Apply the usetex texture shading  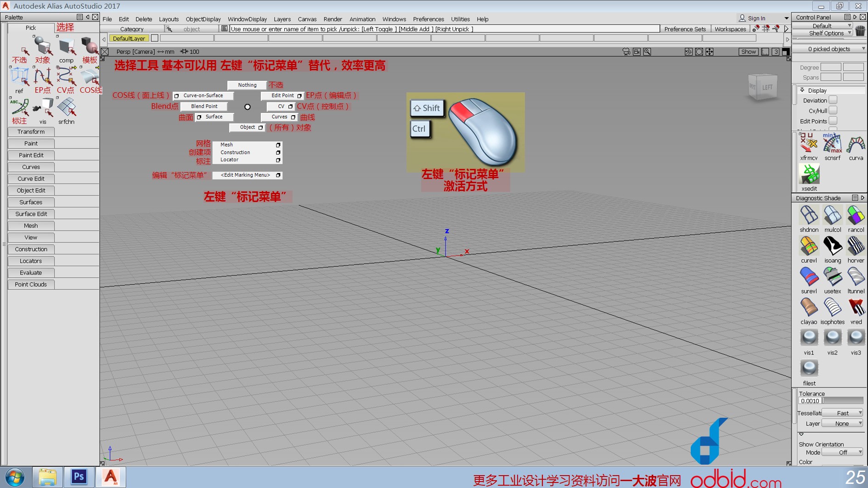(832, 277)
